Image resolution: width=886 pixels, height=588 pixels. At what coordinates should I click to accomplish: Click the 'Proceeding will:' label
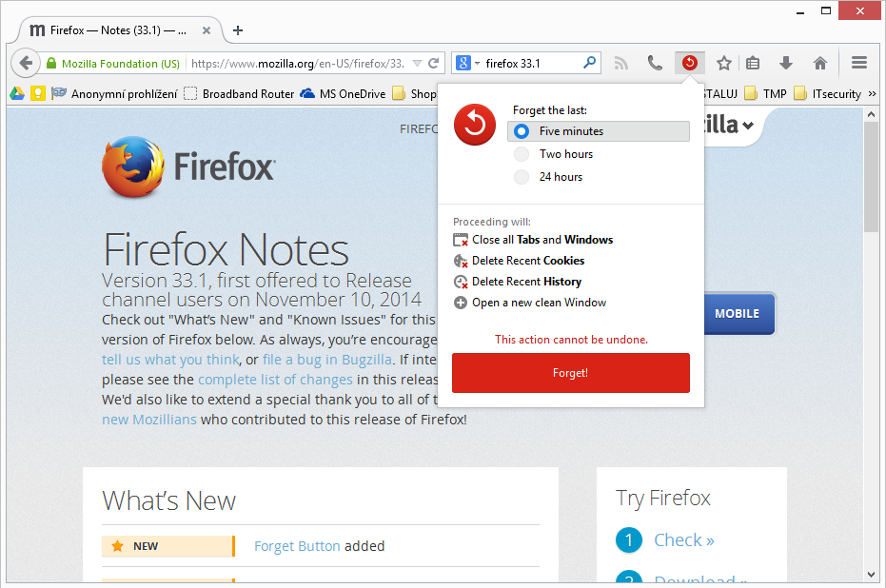pos(492,222)
